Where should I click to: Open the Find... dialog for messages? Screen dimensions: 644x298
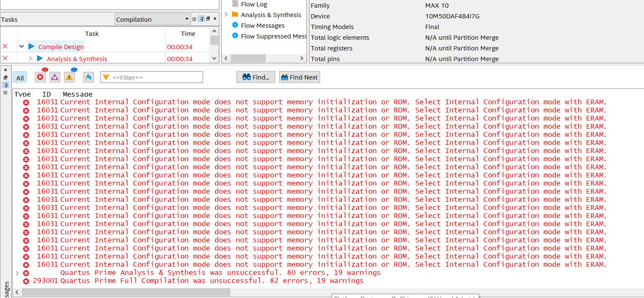coord(256,77)
